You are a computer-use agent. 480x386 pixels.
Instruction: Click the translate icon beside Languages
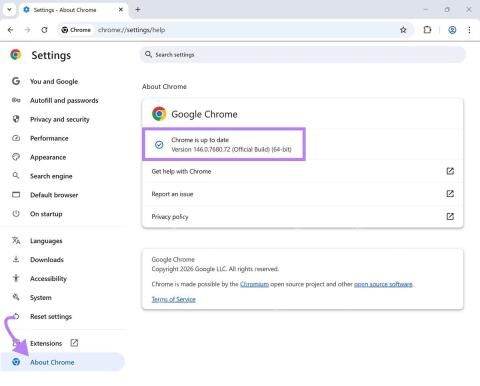tap(16, 240)
